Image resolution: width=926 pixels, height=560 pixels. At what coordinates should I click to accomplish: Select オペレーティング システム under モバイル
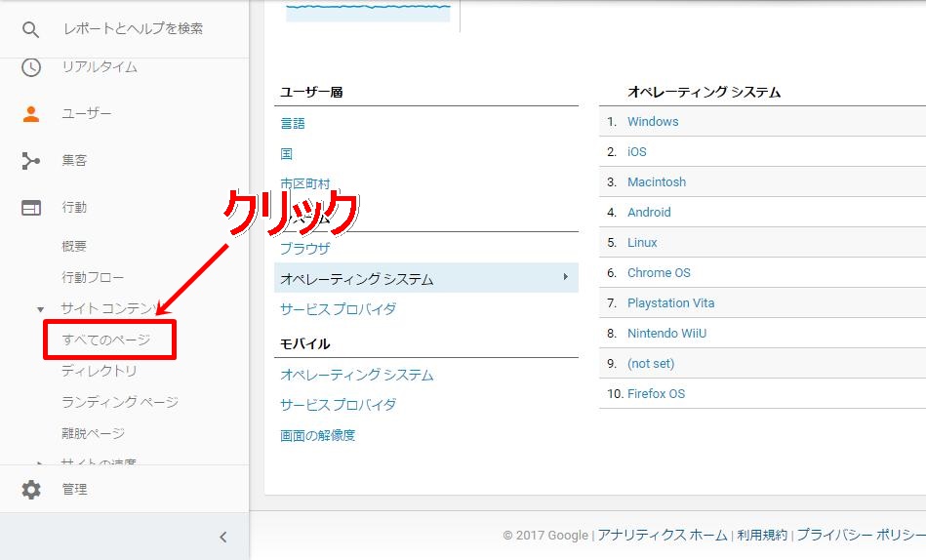pyautogui.click(x=357, y=375)
